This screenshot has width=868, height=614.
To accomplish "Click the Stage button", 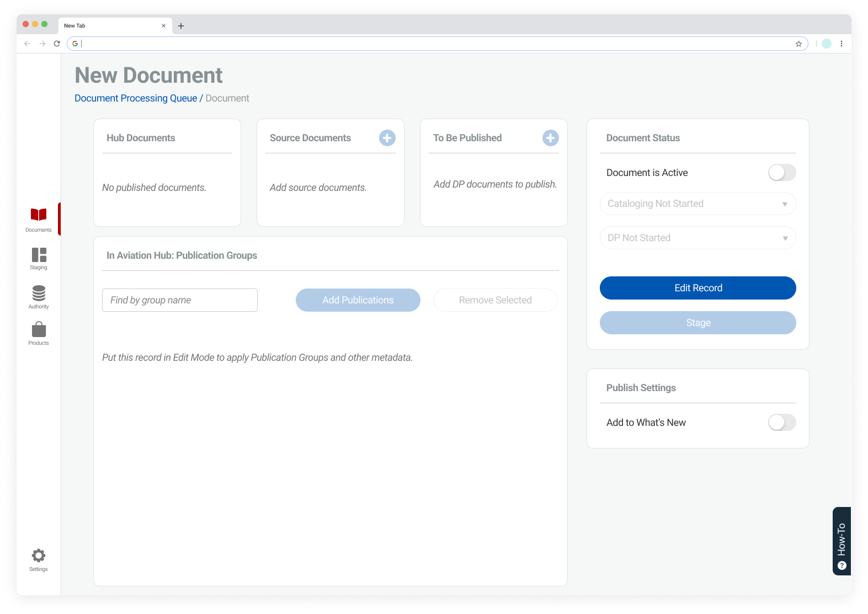I will 698,323.
